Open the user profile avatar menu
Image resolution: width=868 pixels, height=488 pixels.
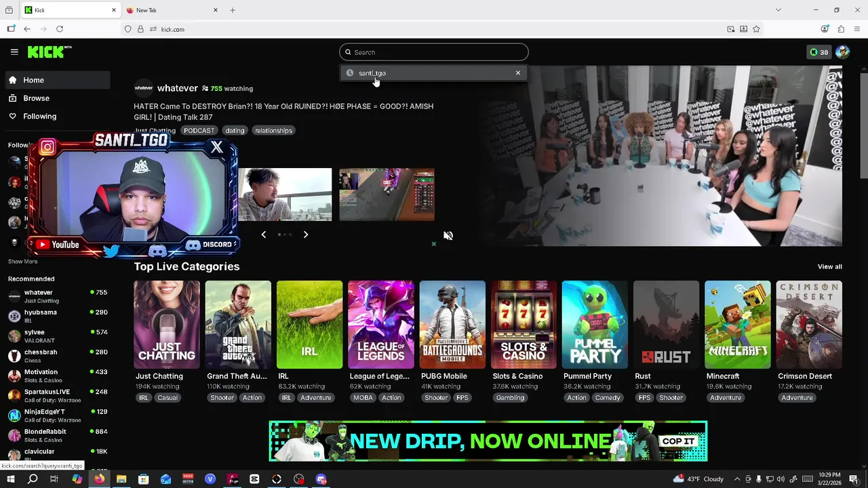tap(843, 52)
